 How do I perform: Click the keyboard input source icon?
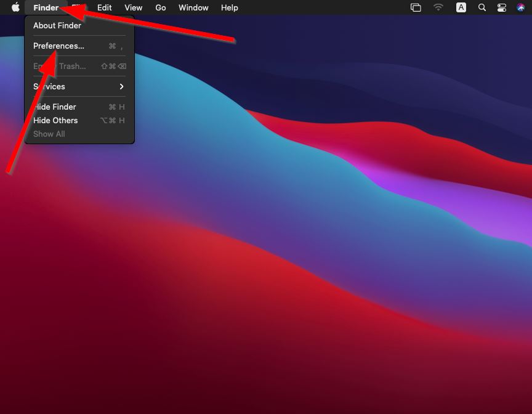click(x=461, y=7)
